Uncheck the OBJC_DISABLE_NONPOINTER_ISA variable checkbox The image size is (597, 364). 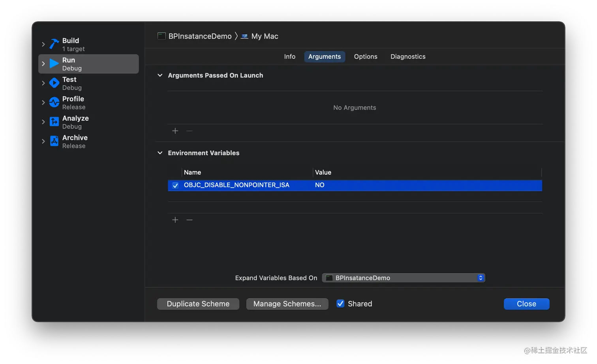point(175,185)
